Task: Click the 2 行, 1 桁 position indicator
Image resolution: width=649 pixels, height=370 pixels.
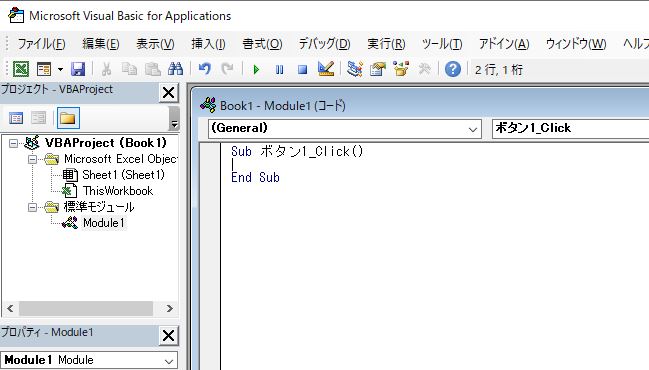Action: 499,70
